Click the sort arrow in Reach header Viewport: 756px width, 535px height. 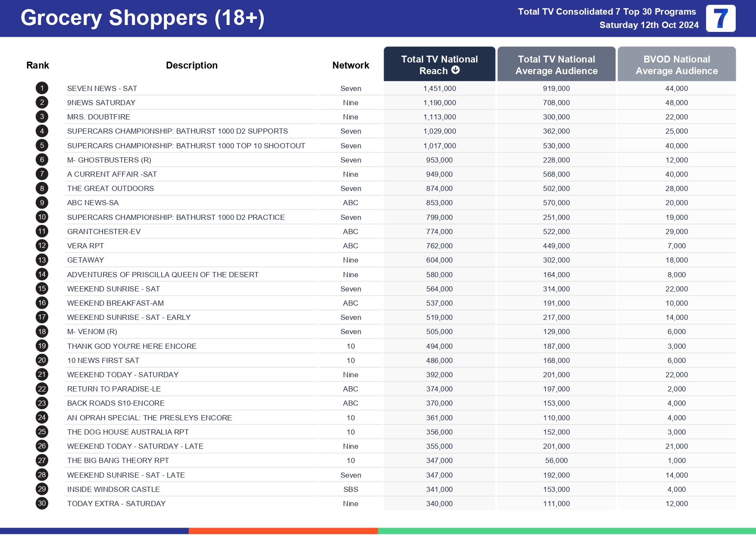456,70
